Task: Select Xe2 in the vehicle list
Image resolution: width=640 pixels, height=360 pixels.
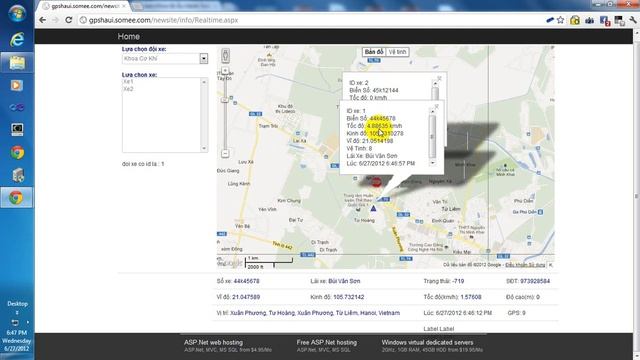Action: 128,89
